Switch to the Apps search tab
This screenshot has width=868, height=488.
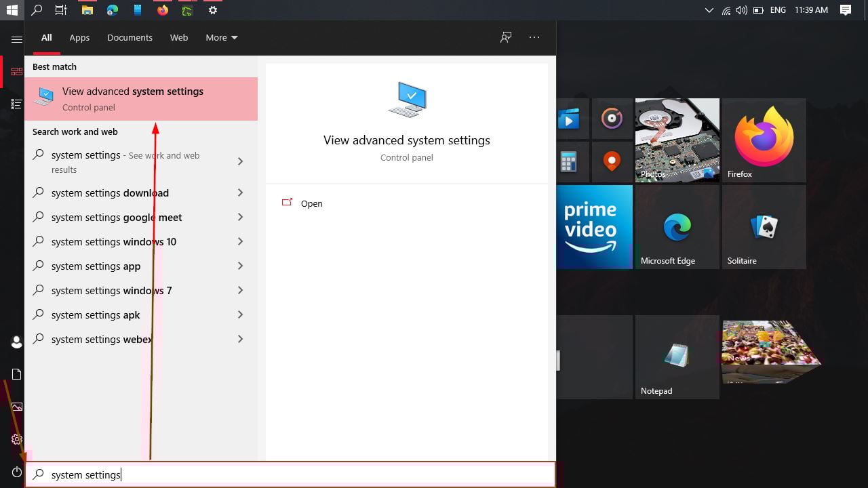point(79,37)
